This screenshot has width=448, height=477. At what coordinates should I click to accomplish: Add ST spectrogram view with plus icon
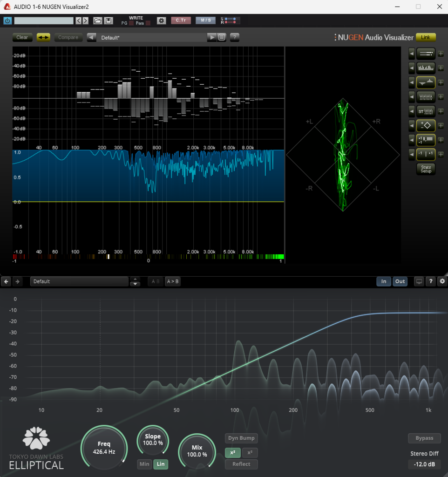point(441,111)
